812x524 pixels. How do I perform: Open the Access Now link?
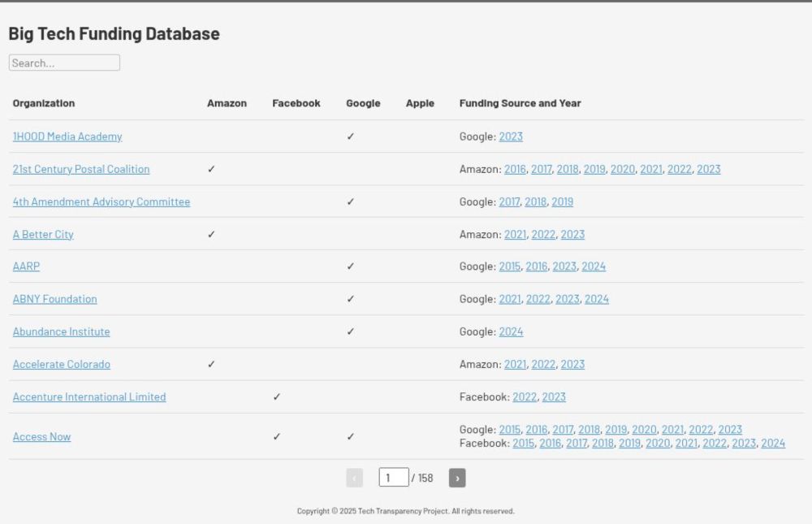[x=41, y=437]
